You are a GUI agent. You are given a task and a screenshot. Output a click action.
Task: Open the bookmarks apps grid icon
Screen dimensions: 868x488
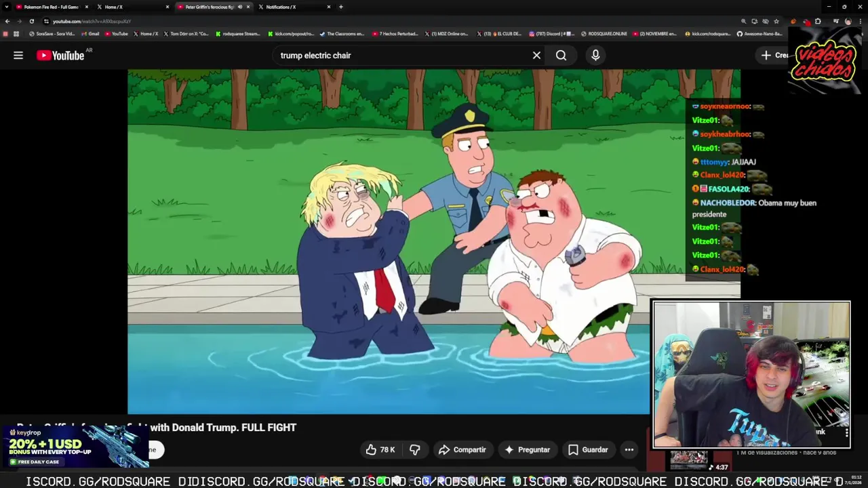click(16, 34)
